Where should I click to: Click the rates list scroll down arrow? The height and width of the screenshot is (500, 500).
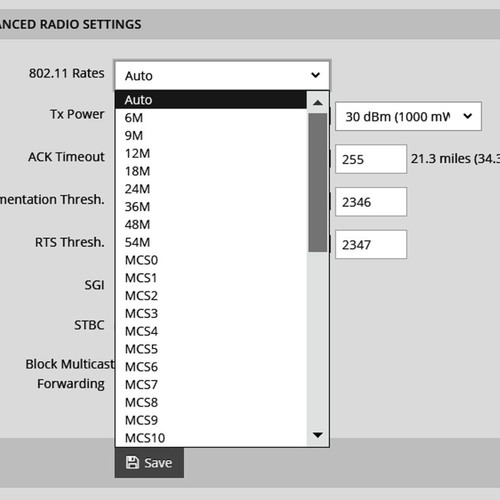click(318, 435)
